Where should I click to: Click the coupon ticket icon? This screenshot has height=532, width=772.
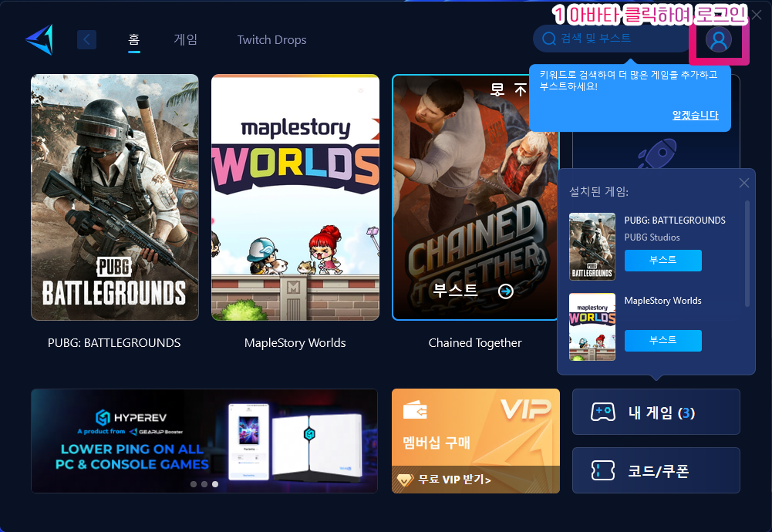coord(602,471)
